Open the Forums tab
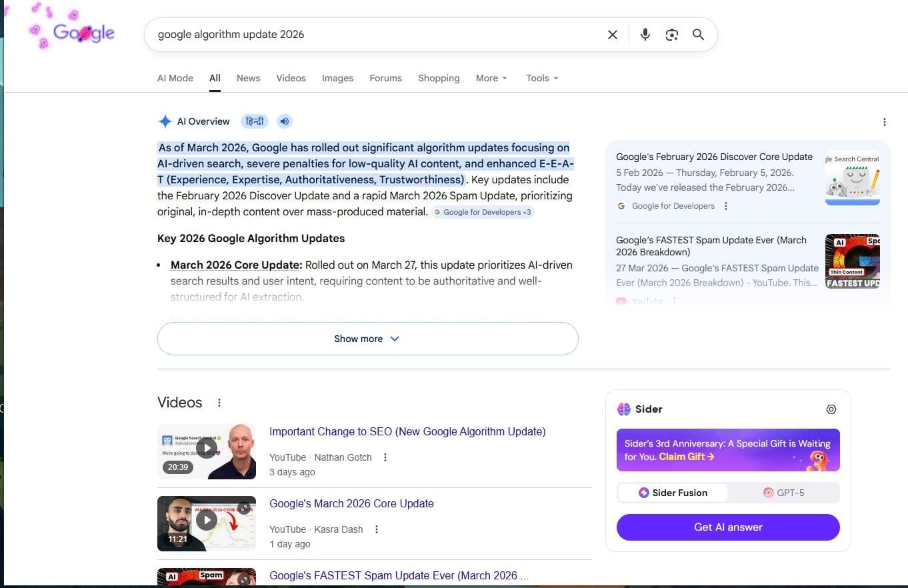The height and width of the screenshot is (588, 908). pyautogui.click(x=385, y=78)
